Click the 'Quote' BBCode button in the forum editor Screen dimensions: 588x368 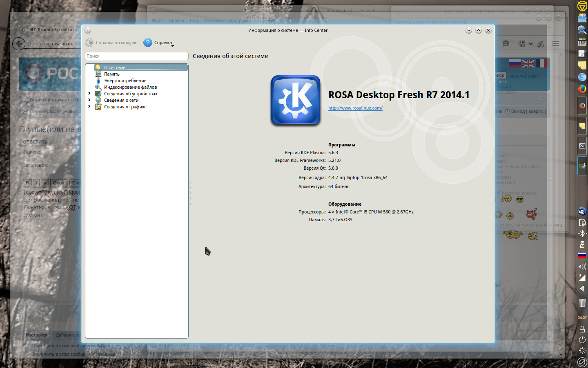59,183
